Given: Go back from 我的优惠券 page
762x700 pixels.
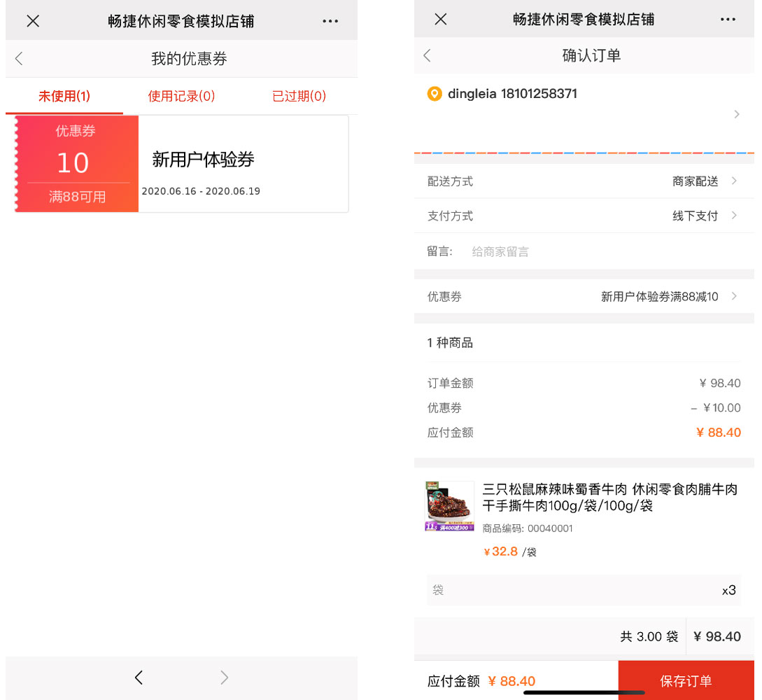Looking at the screenshot, I should (19, 58).
